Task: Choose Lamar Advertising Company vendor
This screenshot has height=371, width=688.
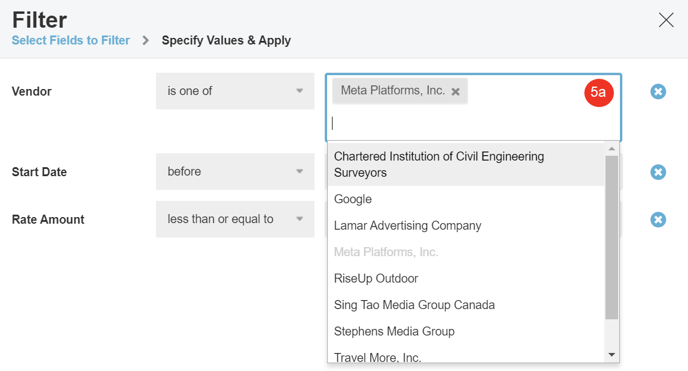Action: click(466, 225)
